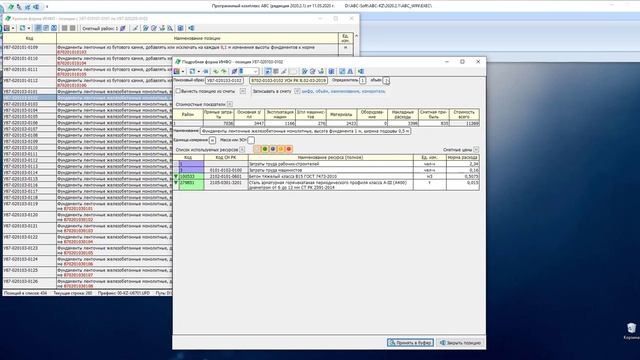Click the 'Норма расхода' column header
This screenshot has width=640, height=360.
pos(462,157)
